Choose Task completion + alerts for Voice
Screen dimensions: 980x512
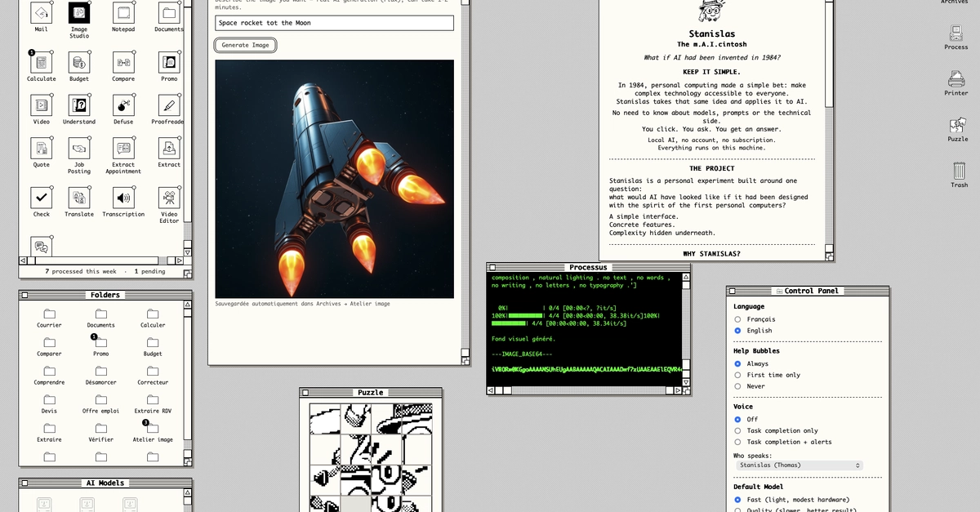point(738,442)
